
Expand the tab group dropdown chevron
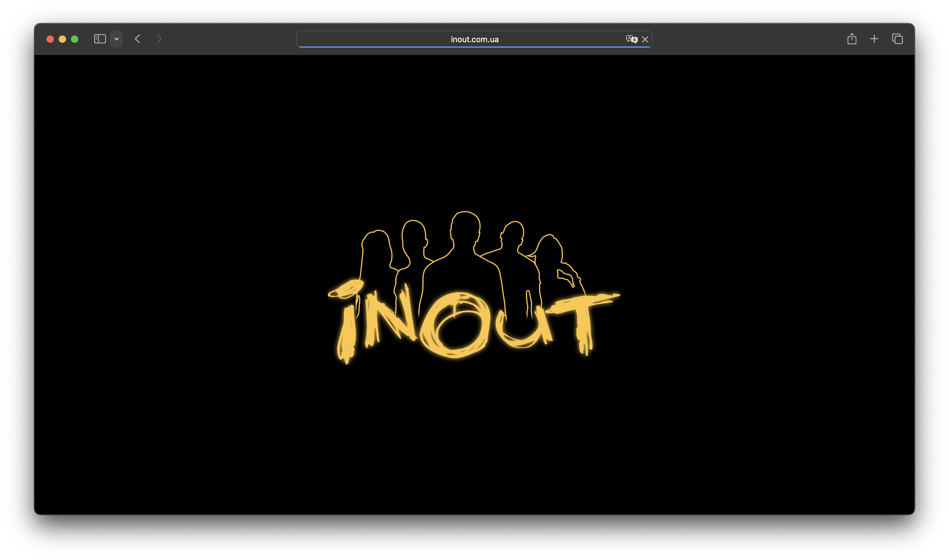point(116,39)
